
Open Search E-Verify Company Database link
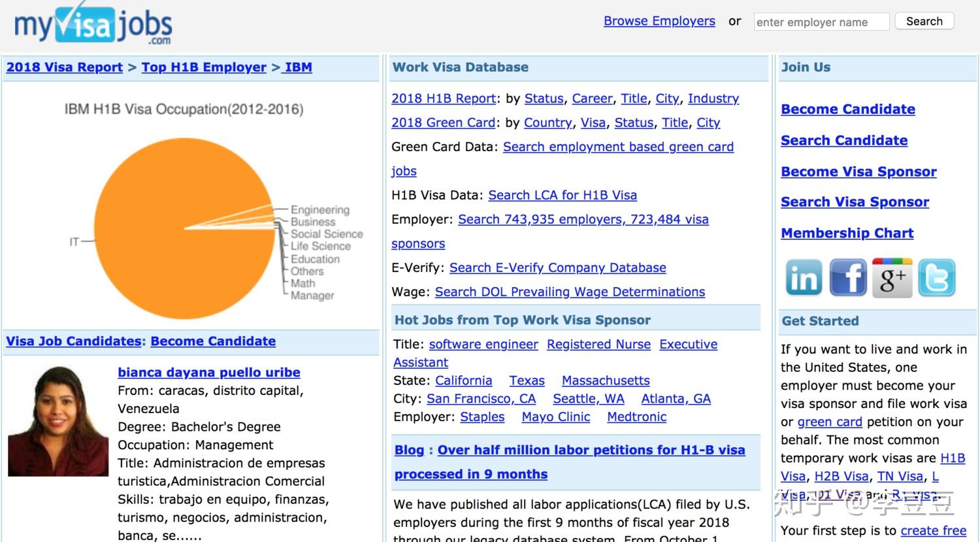[x=557, y=267]
